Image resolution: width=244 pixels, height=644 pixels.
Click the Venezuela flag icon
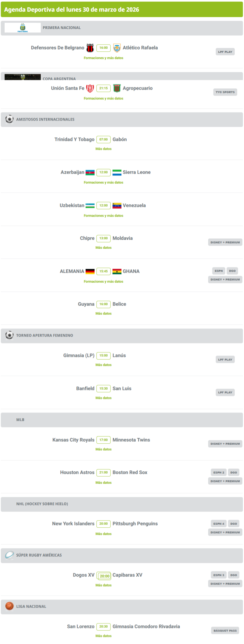coord(117,205)
